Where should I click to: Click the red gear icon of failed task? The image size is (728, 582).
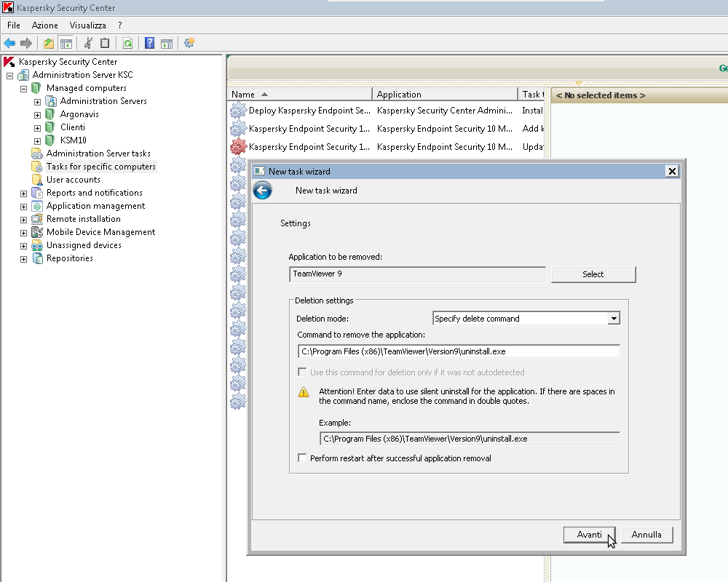pos(238,147)
